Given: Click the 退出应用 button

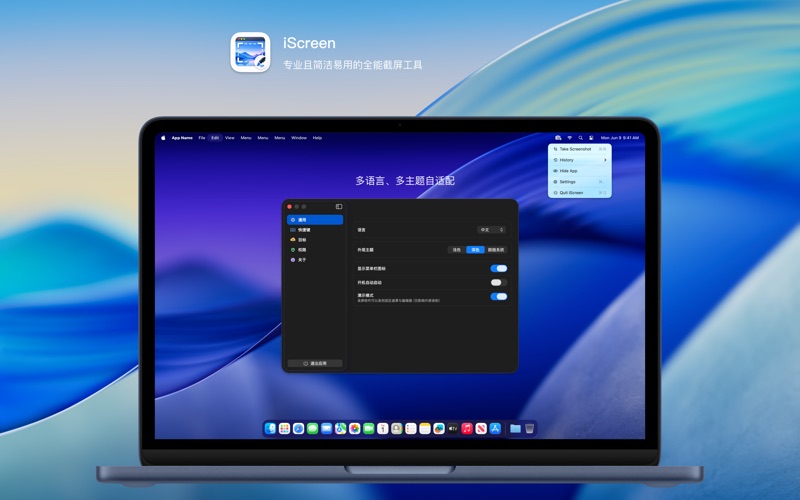Looking at the screenshot, I should click(x=315, y=363).
